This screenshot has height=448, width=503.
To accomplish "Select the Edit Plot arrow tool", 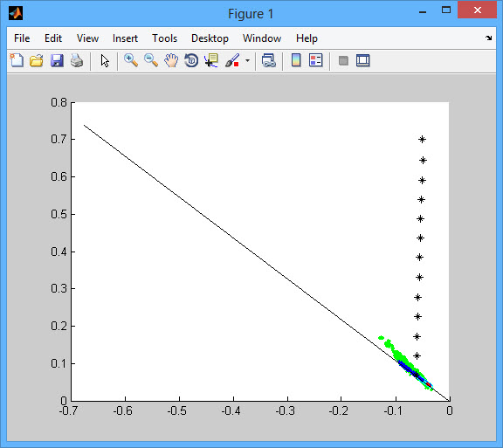I will point(105,60).
